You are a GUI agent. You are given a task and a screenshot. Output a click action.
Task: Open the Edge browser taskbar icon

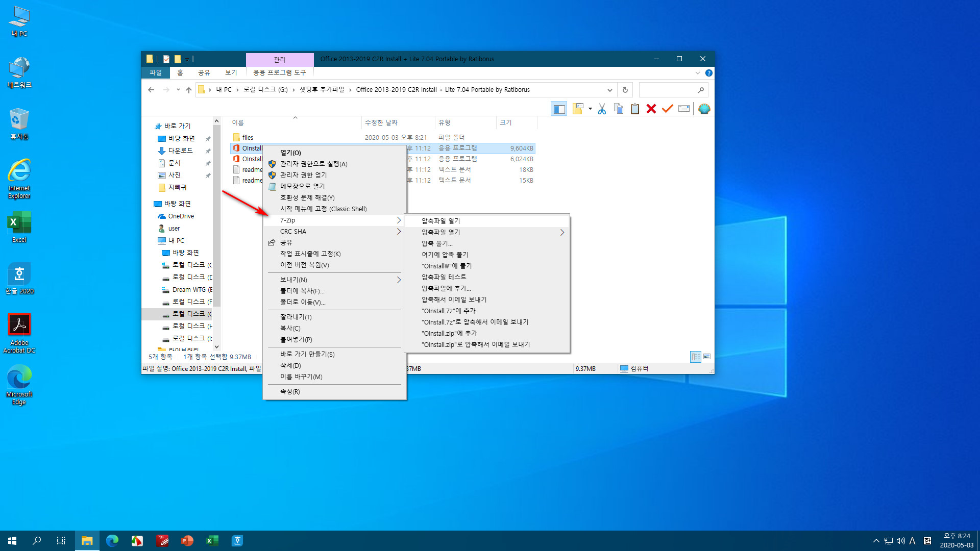pyautogui.click(x=112, y=541)
